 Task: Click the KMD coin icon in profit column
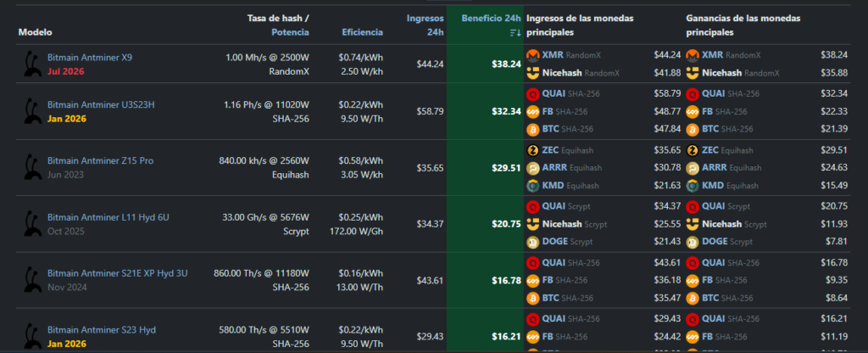[693, 186]
